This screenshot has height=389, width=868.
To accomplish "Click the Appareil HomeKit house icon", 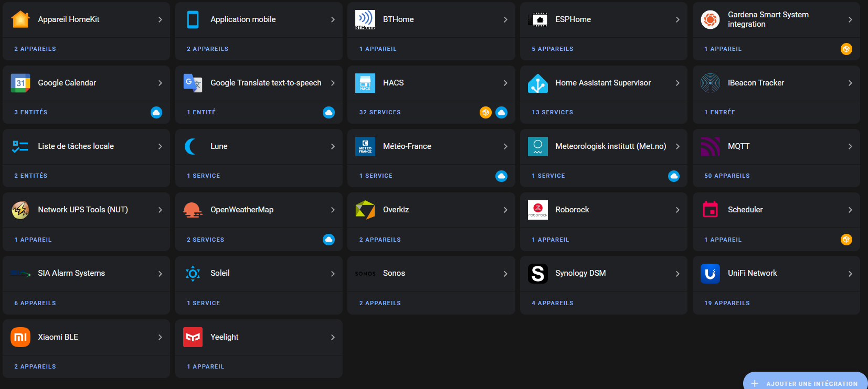I will [x=20, y=19].
